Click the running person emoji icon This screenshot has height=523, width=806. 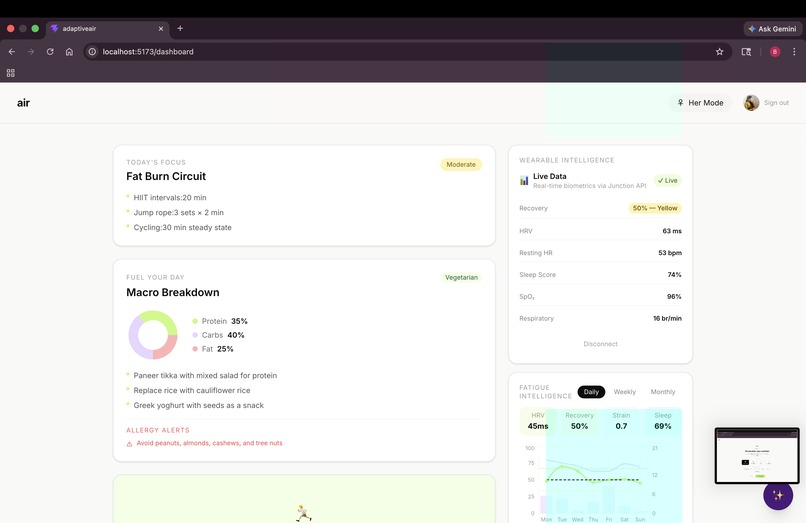[303, 513]
